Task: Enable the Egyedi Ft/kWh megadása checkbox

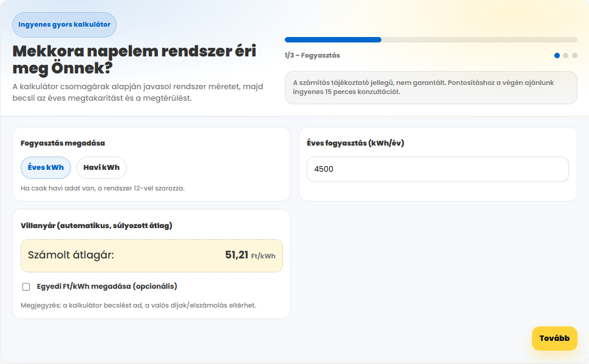Action: (26, 287)
